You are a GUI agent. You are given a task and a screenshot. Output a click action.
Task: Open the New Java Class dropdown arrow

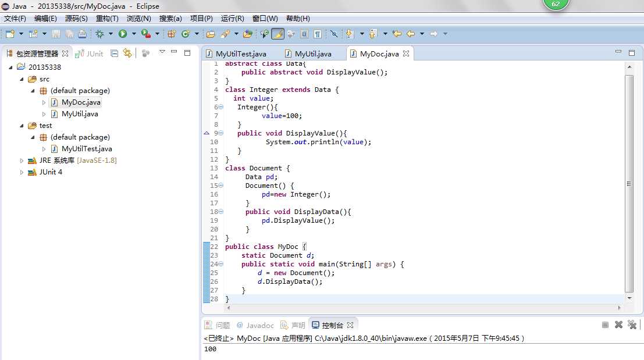pyautogui.click(x=197, y=34)
